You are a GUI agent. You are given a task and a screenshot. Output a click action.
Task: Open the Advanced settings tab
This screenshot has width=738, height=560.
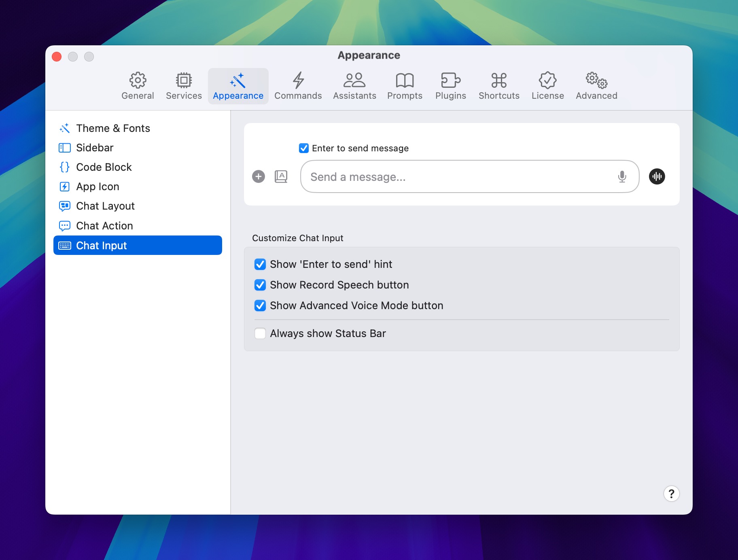coord(596,86)
